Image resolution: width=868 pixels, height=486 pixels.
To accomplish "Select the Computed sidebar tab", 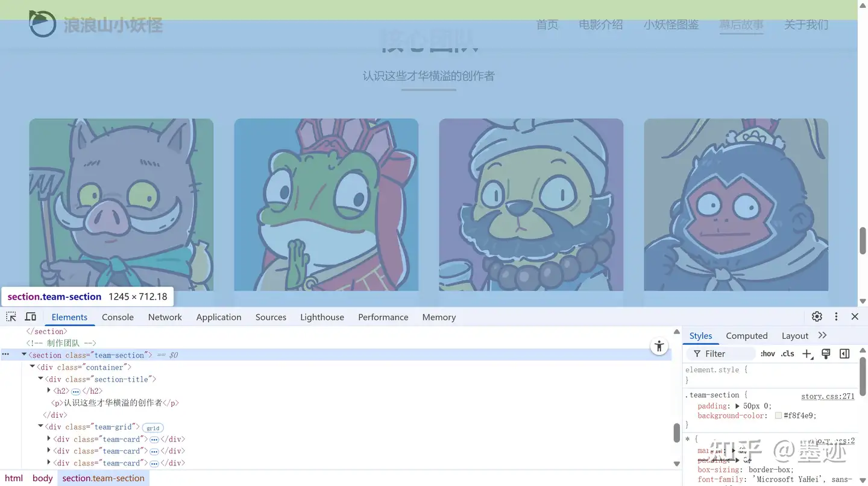I will [746, 336].
